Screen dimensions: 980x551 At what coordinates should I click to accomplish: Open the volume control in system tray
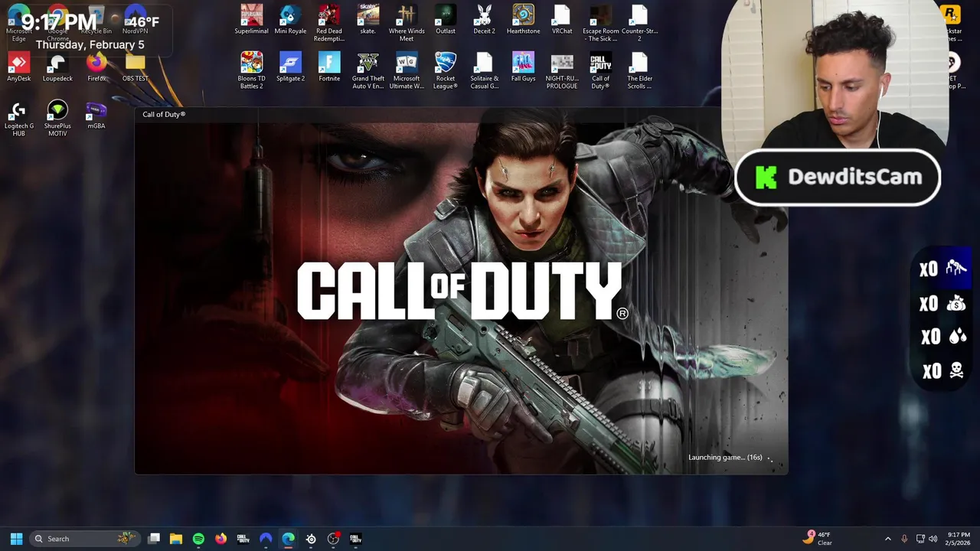933,539
